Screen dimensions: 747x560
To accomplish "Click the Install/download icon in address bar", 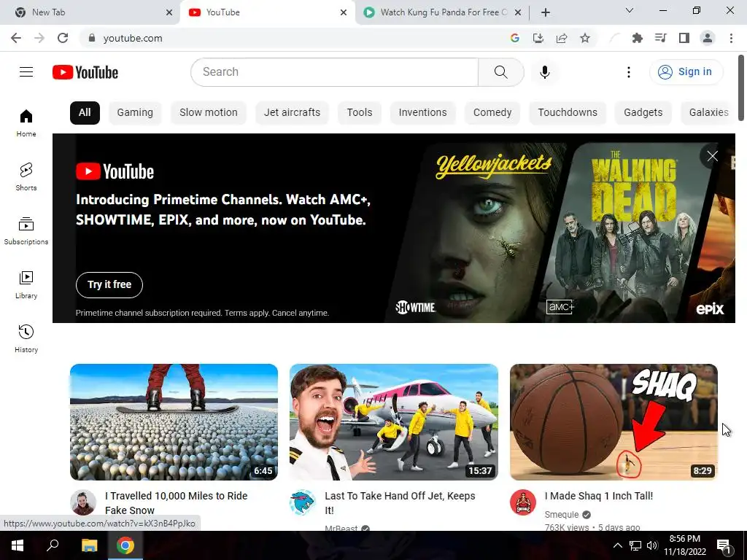I will (x=538, y=38).
